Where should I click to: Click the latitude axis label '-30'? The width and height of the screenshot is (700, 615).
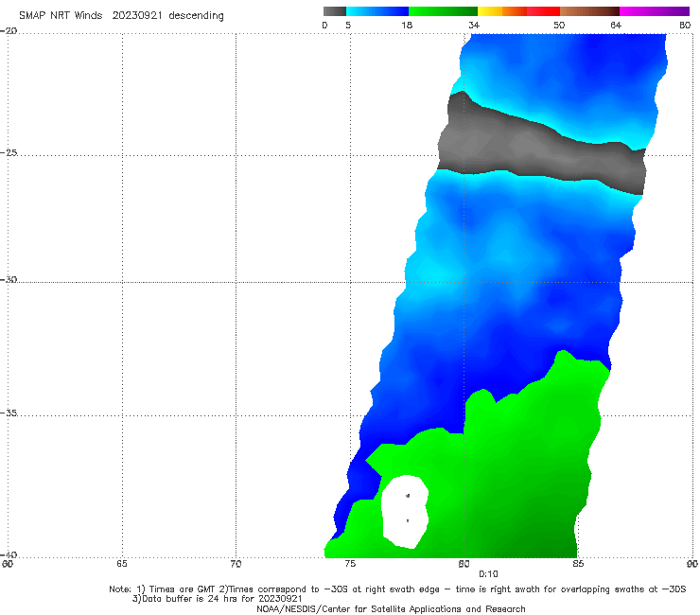point(9,279)
